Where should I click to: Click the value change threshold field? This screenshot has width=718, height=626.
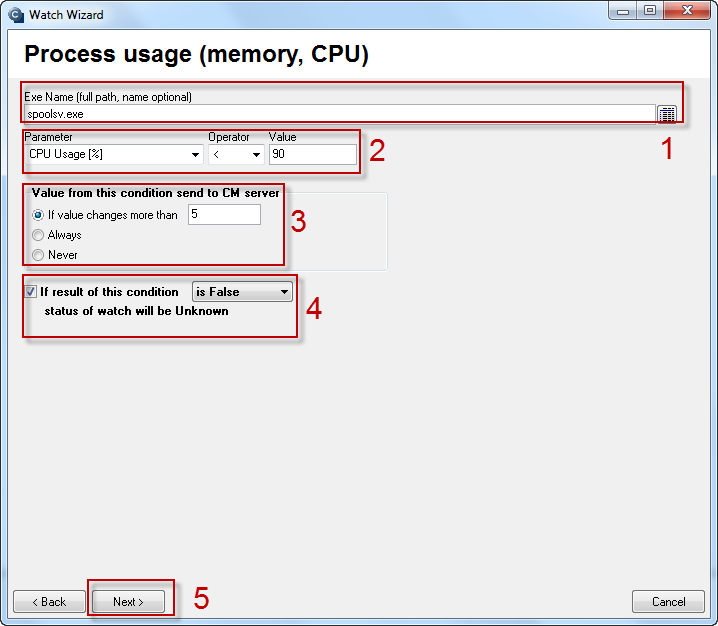[224, 214]
